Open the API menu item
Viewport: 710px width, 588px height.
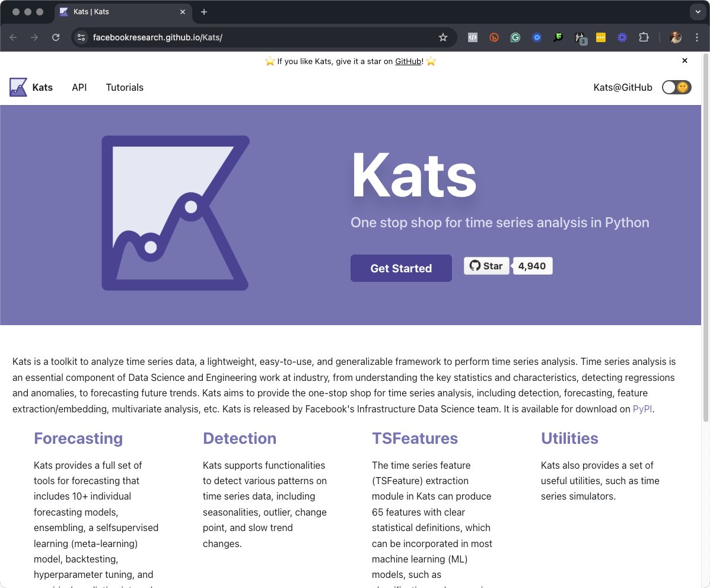(x=79, y=87)
